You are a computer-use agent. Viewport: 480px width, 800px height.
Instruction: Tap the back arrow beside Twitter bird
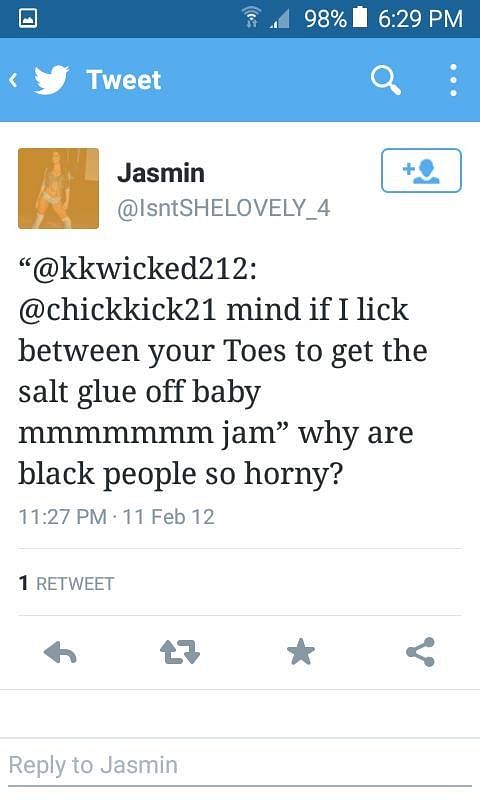coord(13,80)
